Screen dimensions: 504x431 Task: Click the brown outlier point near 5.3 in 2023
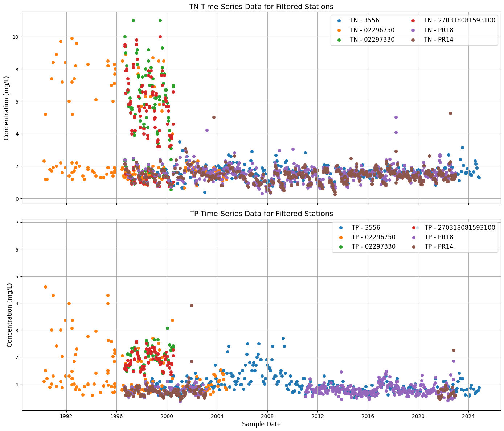[x=450, y=114]
